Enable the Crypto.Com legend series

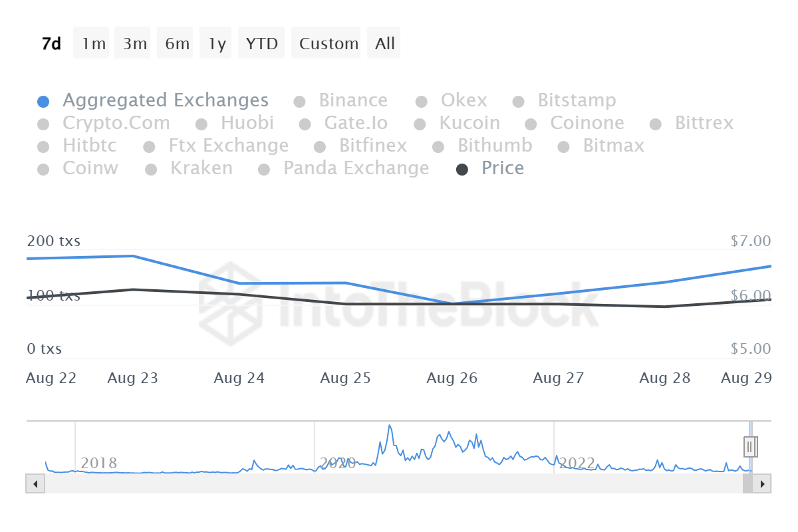(x=116, y=124)
